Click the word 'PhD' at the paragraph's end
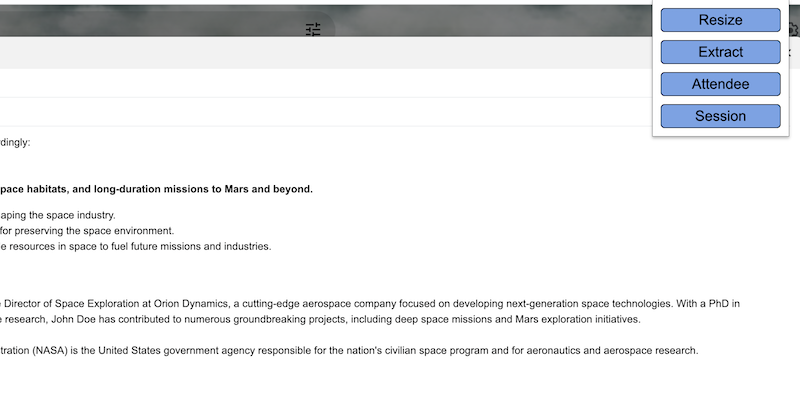The width and height of the screenshot is (800, 414). pyautogui.click(x=719, y=304)
